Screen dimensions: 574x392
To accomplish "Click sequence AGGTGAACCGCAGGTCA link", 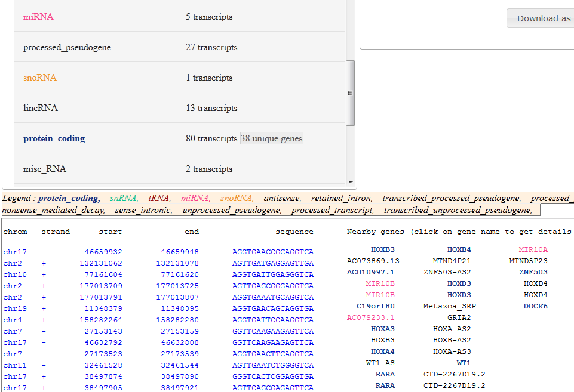I will [x=272, y=249].
